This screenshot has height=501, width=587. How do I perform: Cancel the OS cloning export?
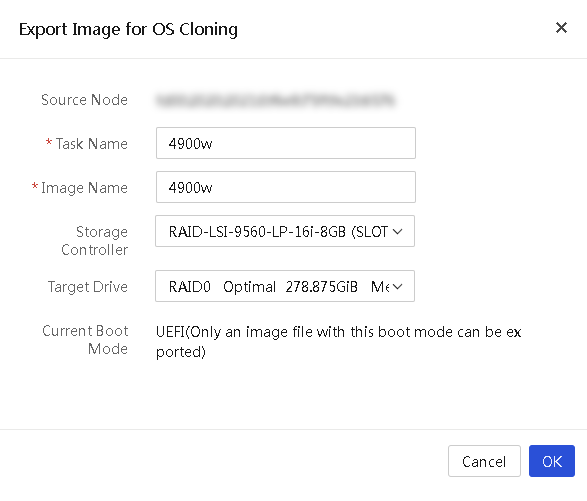coord(484,461)
